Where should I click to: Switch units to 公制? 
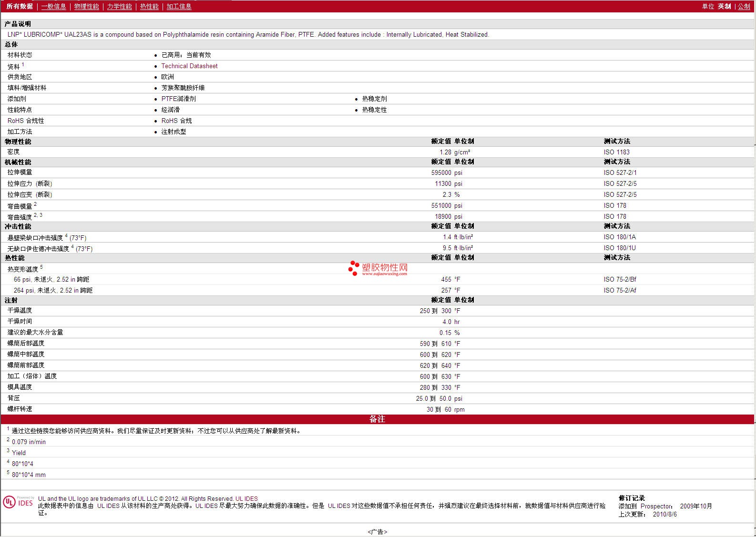point(744,6)
